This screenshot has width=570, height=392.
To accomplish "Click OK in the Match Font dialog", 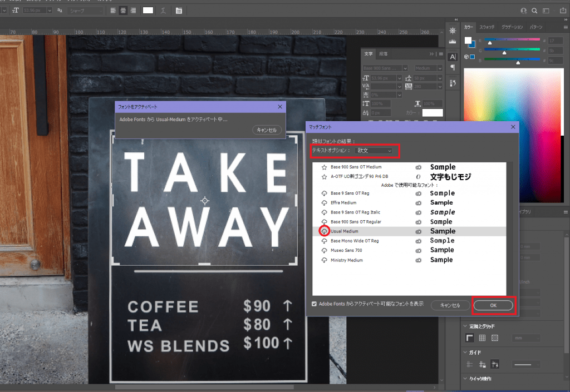I will coord(493,305).
